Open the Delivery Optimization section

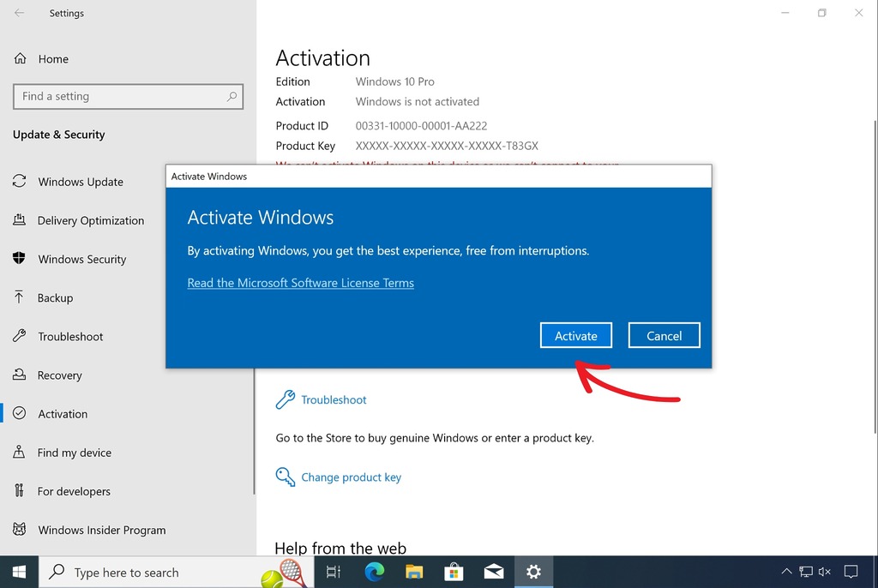[x=91, y=220]
